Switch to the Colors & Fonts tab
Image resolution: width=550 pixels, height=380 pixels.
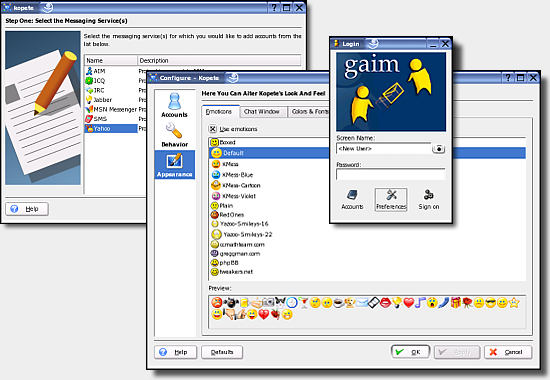point(309,112)
